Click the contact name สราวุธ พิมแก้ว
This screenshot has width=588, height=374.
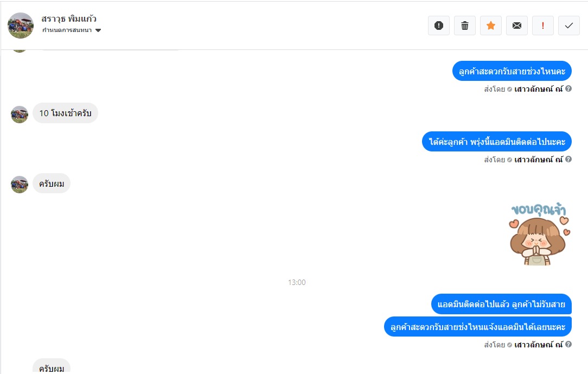pyautogui.click(x=69, y=19)
